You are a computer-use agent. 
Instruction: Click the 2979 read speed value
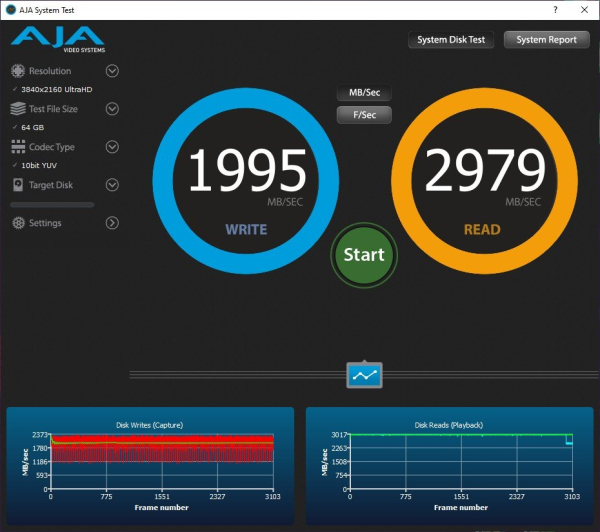click(485, 170)
